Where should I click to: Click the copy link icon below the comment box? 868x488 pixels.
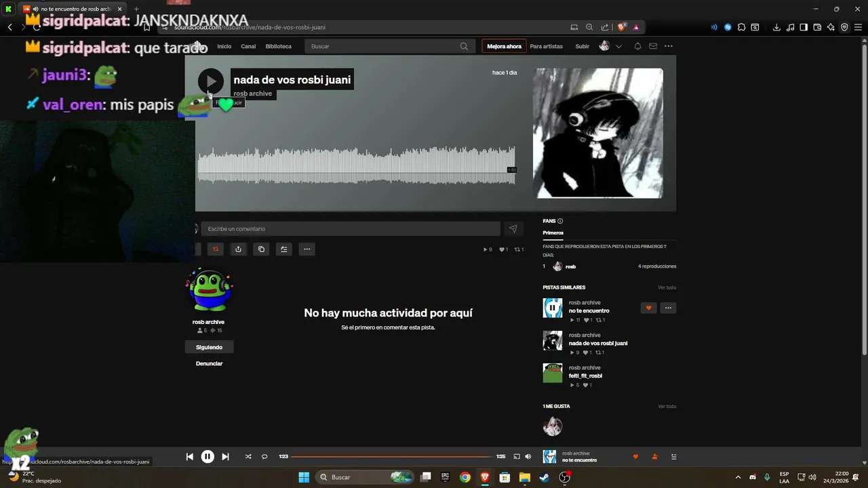261,249
